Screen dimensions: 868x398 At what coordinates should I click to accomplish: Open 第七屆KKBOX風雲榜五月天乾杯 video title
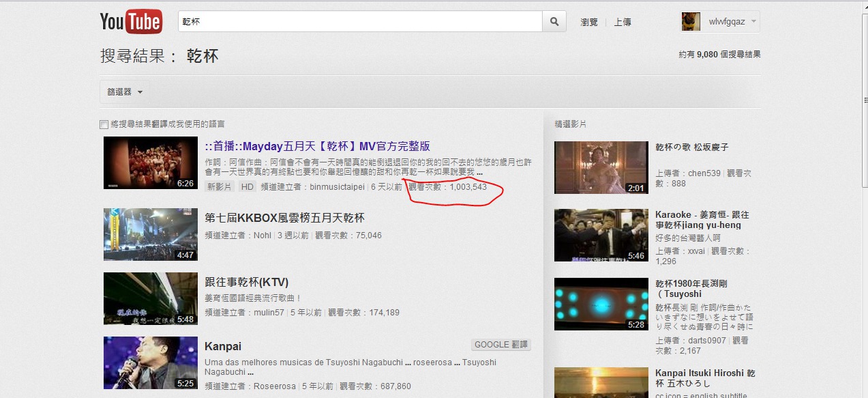pos(284,218)
